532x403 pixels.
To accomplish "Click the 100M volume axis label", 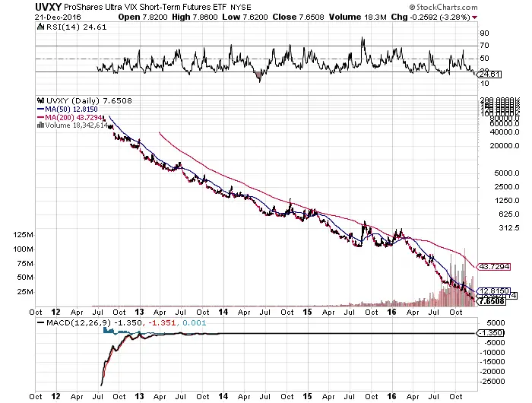I will click(23, 249).
